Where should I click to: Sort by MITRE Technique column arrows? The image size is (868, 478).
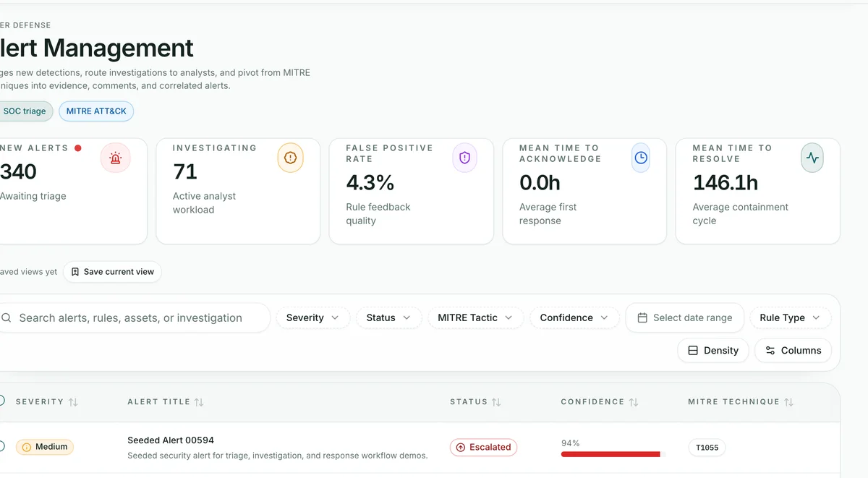[x=789, y=402]
